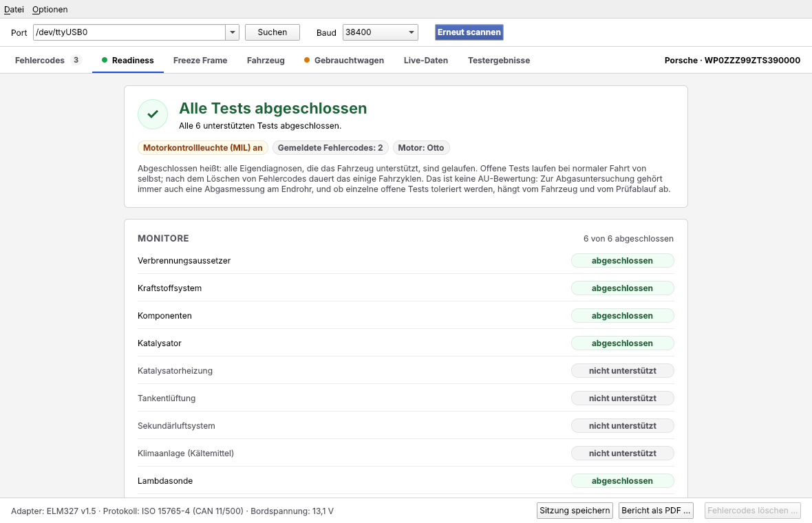Click the Fehlercodes löschen button
Image resolution: width=812 pixels, height=523 pixels.
[752, 510]
